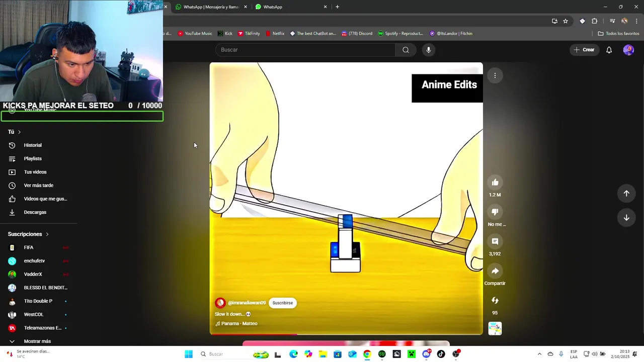644x362 pixels.
Task: Search with the magnifying glass button
Action: click(x=406, y=50)
